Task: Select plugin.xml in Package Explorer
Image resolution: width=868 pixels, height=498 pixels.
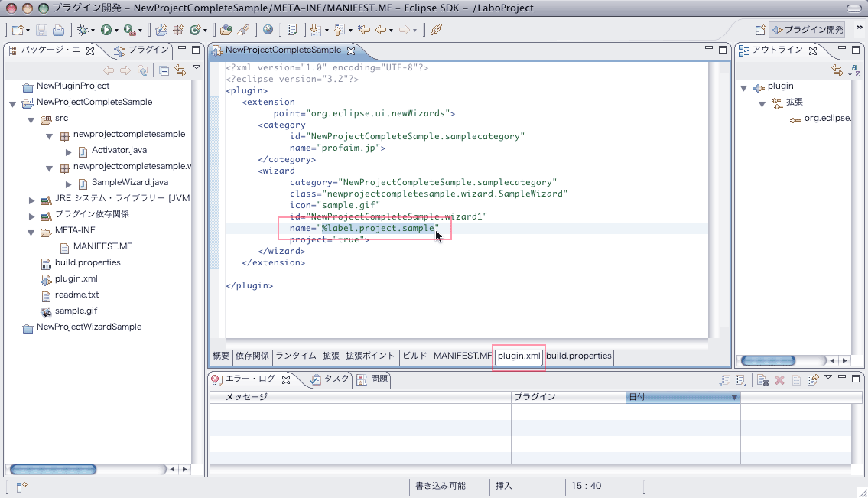Action: 76,278
